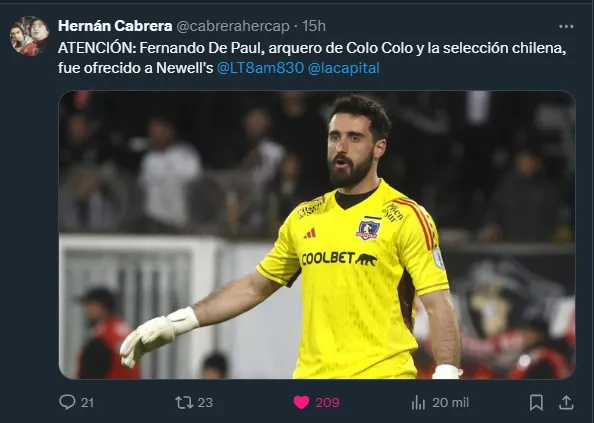Image resolution: width=594 pixels, height=423 pixels.
Task: Open the @LT8am830 mention
Action: click(x=260, y=68)
